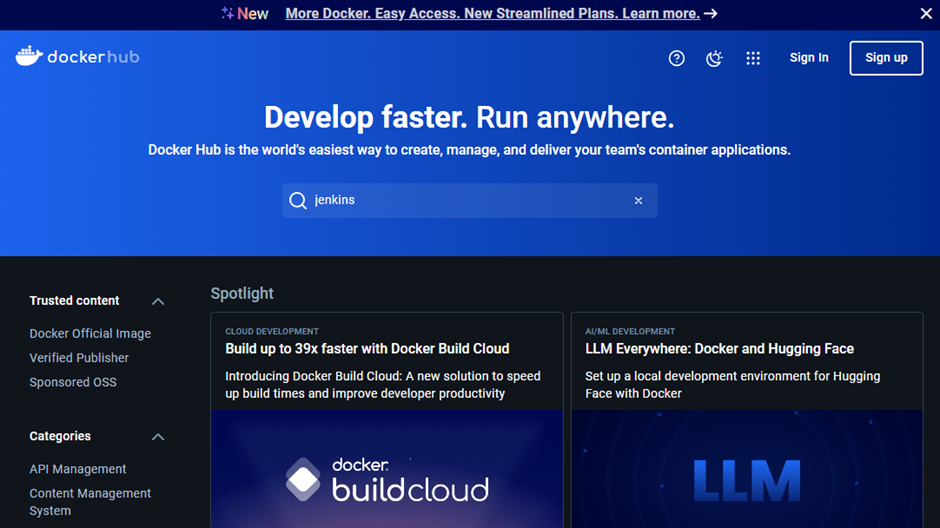Click the Build Cloud description text
Image resolution: width=940 pixels, height=528 pixels.
(383, 385)
